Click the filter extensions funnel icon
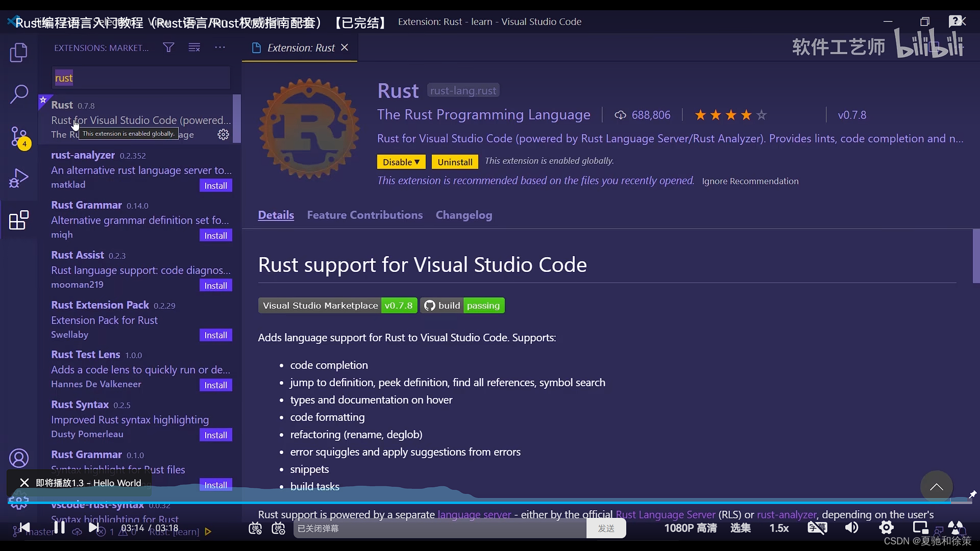Viewport: 980px width, 551px height. (168, 47)
